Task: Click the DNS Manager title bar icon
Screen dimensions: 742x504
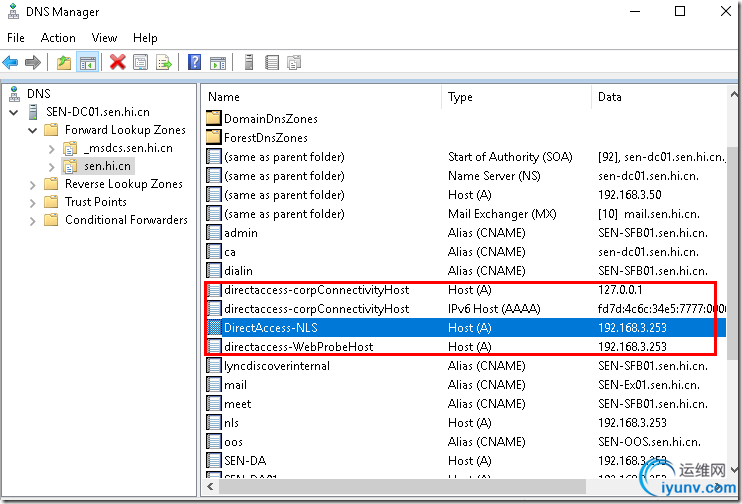Action: point(13,11)
